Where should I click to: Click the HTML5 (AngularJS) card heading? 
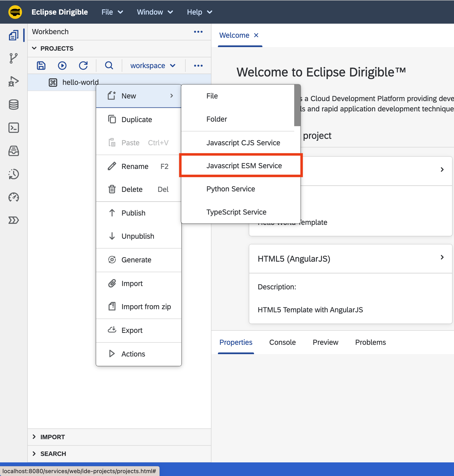(294, 259)
